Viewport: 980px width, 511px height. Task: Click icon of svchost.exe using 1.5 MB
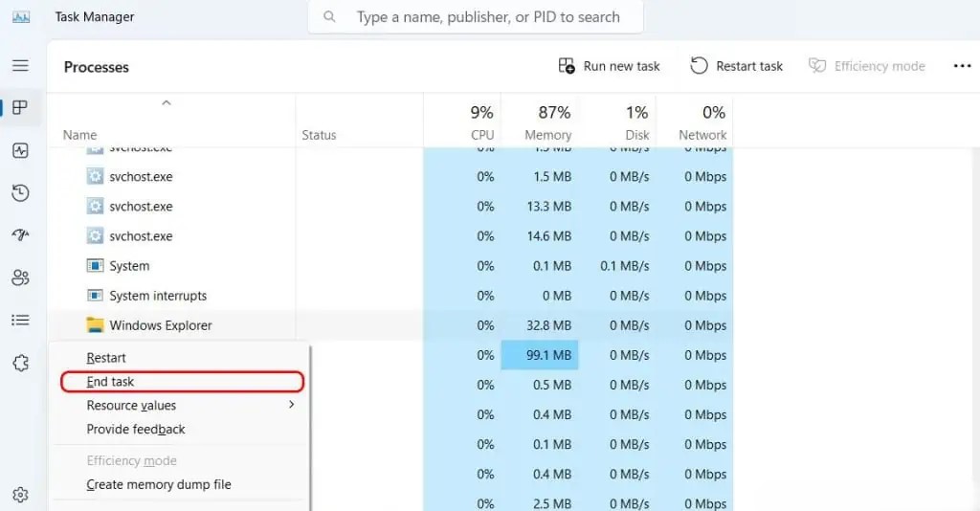pos(95,176)
